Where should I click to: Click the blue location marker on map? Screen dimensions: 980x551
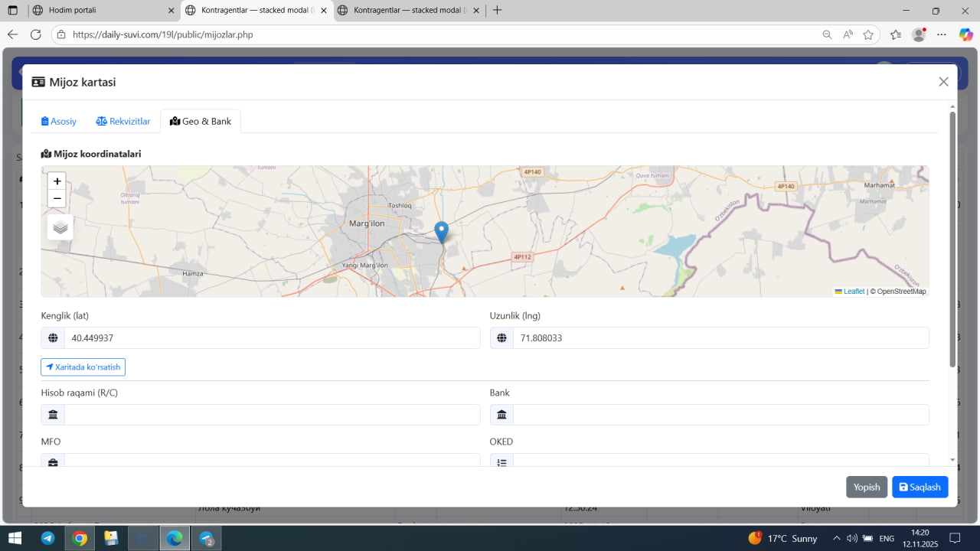point(441,231)
